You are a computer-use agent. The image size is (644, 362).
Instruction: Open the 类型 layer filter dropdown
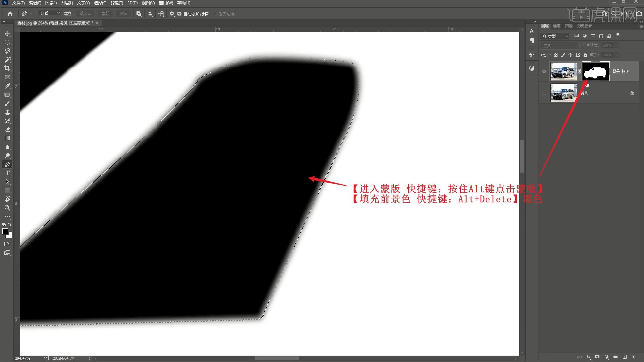pos(555,36)
